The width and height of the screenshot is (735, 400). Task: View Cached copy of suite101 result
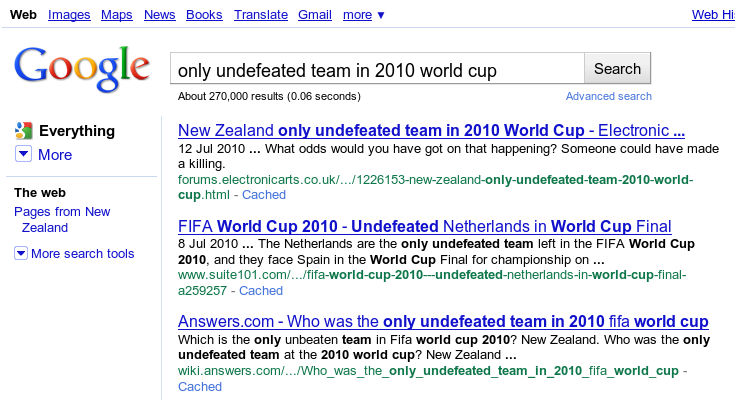(x=261, y=291)
